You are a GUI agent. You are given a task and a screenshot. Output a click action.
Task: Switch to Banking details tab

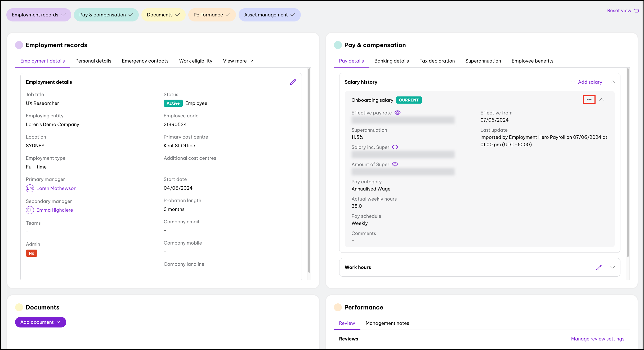pyautogui.click(x=391, y=61)
